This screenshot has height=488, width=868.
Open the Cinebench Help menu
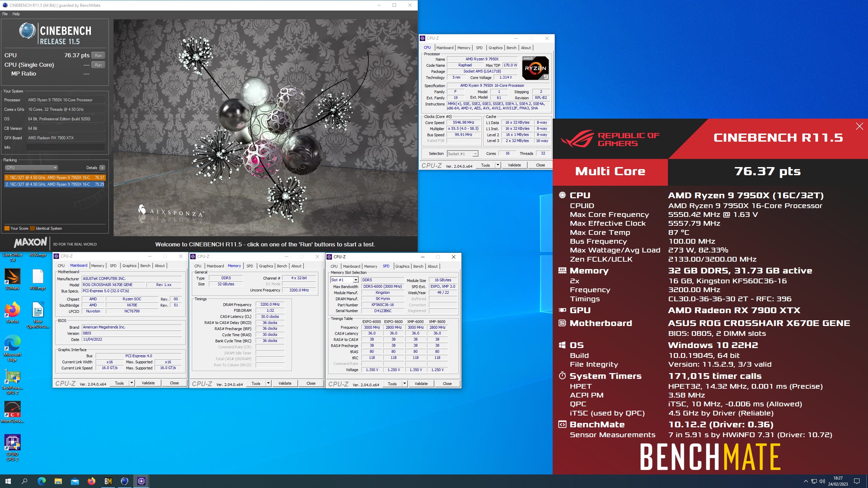pyautogui.click(x=16, y=14)
